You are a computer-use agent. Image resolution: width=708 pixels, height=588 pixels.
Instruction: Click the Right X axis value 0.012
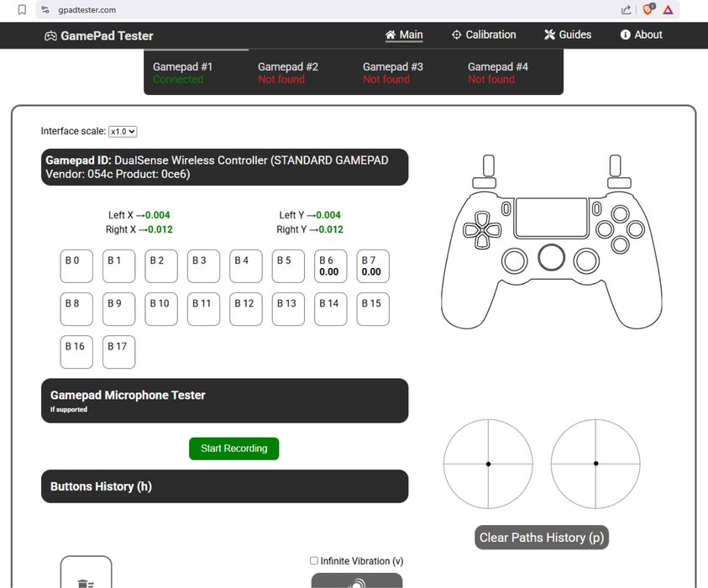click(x=160, y=229)
